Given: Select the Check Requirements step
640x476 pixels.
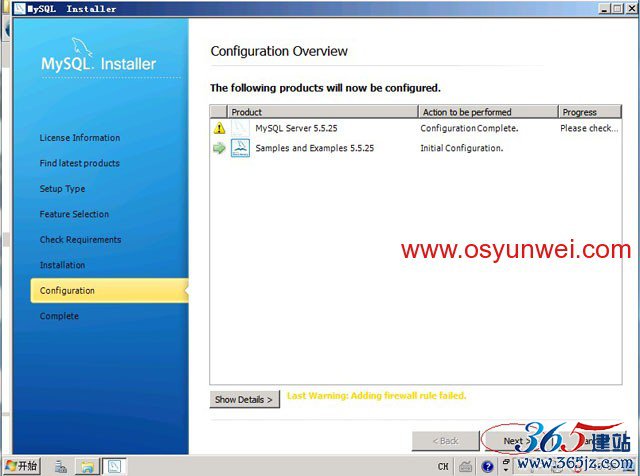Looking at the screenshot, I should click(80, 240).
